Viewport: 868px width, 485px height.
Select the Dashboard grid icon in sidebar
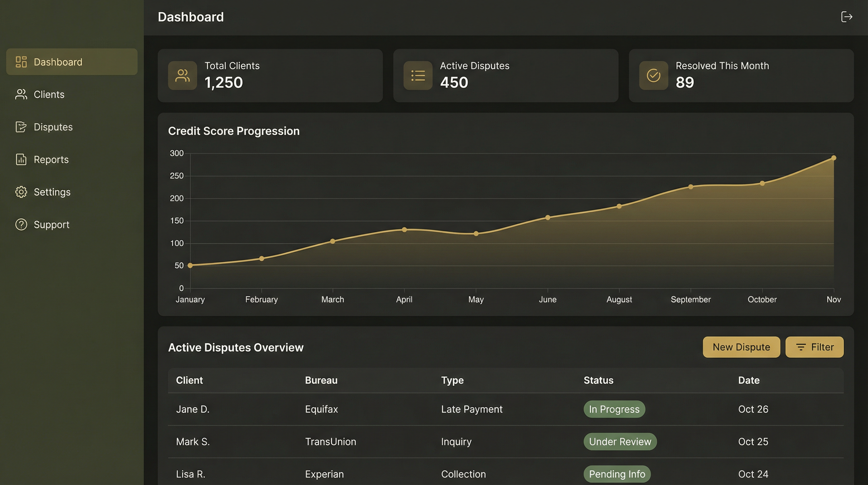coord(21,62)
